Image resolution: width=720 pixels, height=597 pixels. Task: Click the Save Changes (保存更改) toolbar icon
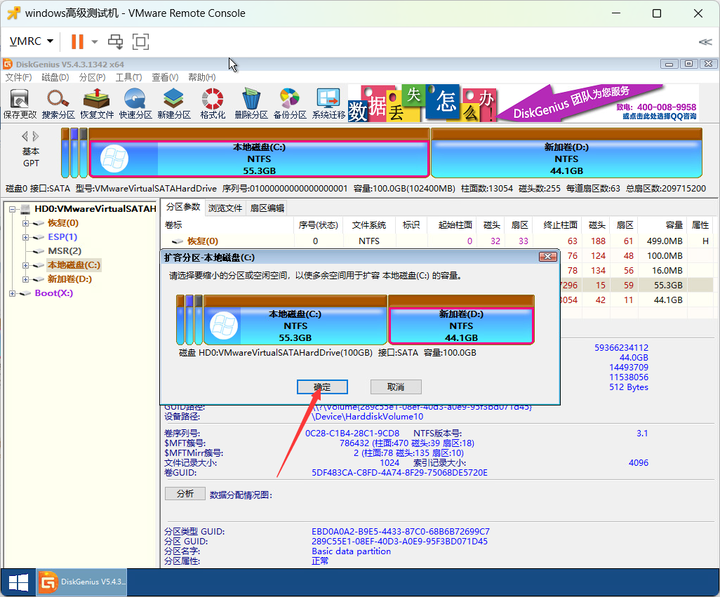[x=20, y=104]
